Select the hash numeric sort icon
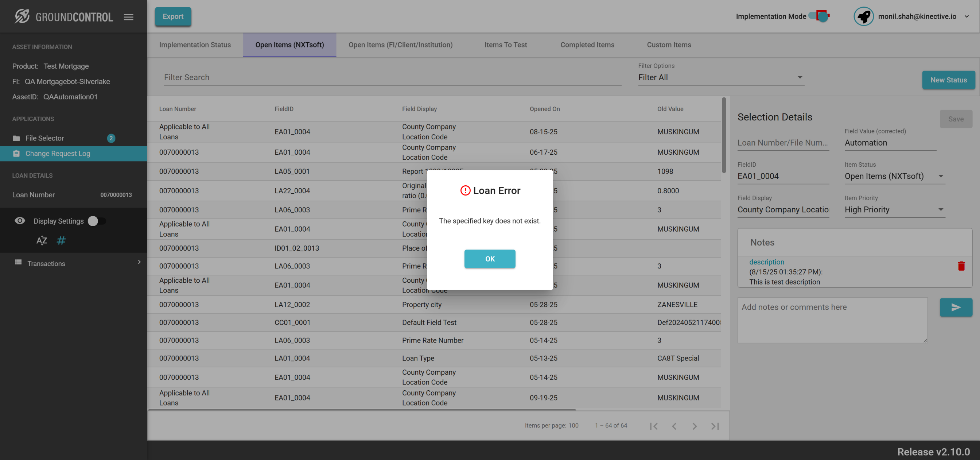This screenshot has width=980, height=460. (61, 241)
